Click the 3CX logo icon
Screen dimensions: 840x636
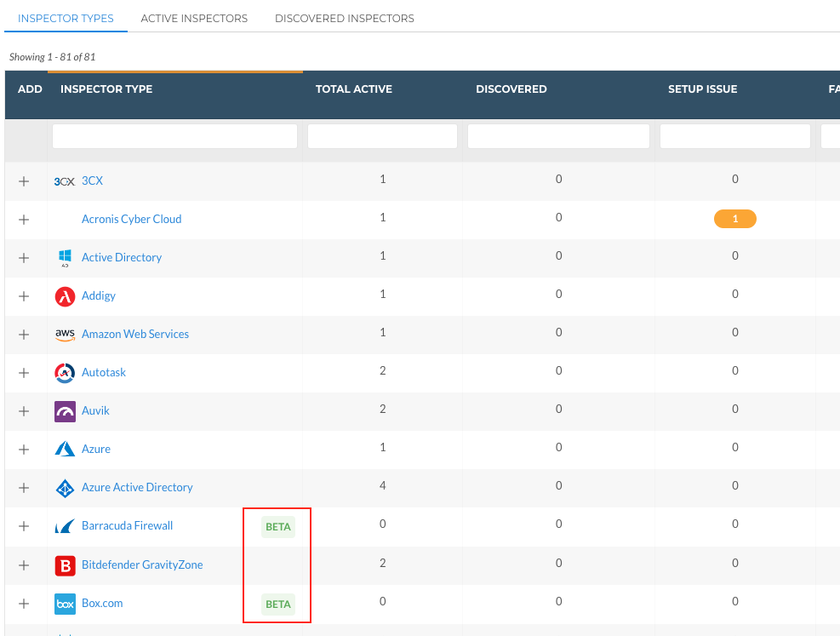[x=65, y=181]
